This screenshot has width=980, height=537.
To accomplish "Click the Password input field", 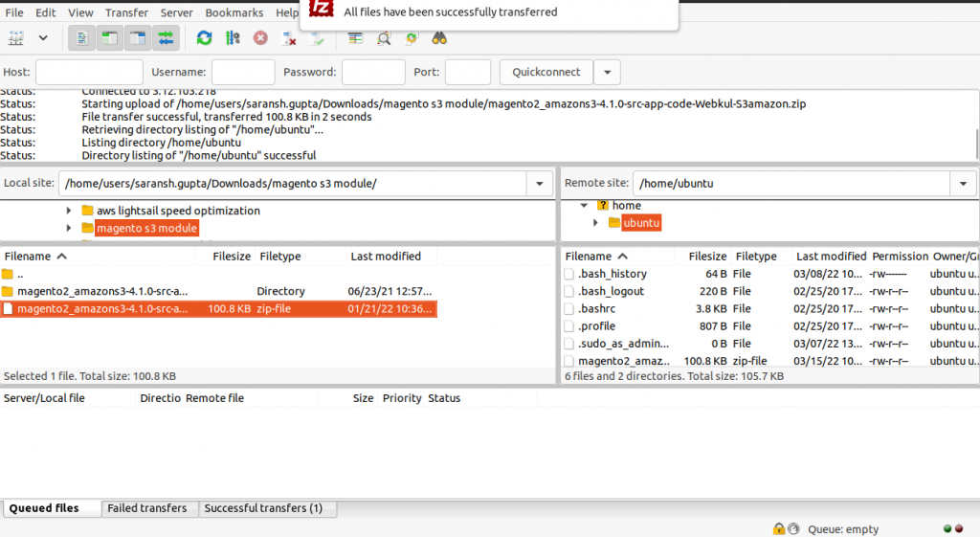I will click(373, 72).
